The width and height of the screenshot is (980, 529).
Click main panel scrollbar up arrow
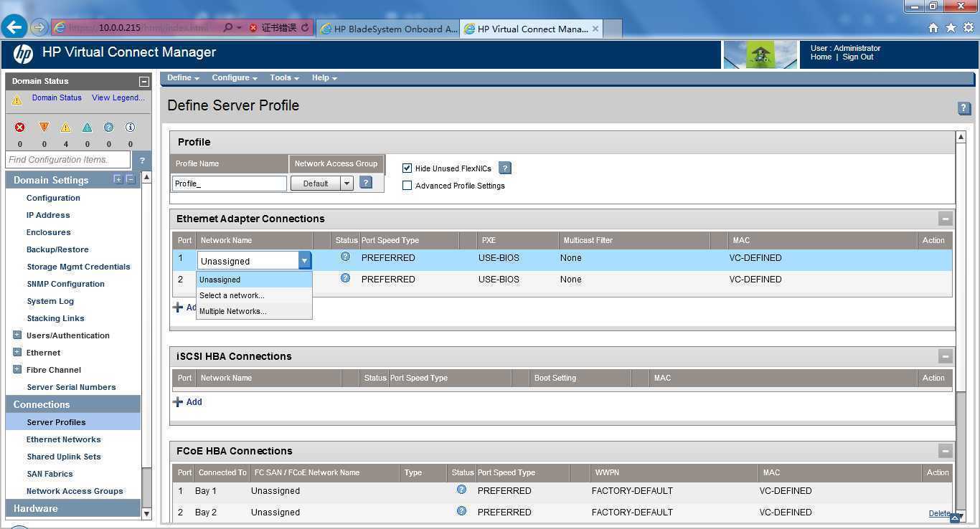[x=961, y=137]
